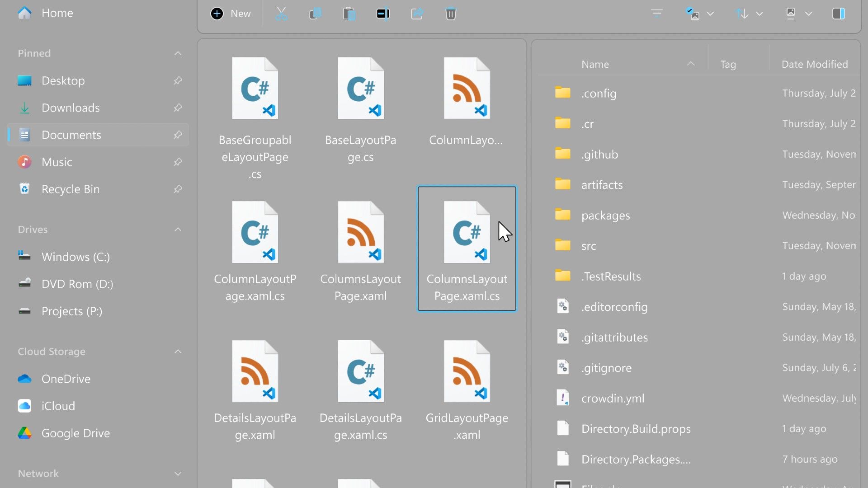Click the Delete trash can icon
The width and height of the screenshot is (868, 488).
tap(451, 14)
